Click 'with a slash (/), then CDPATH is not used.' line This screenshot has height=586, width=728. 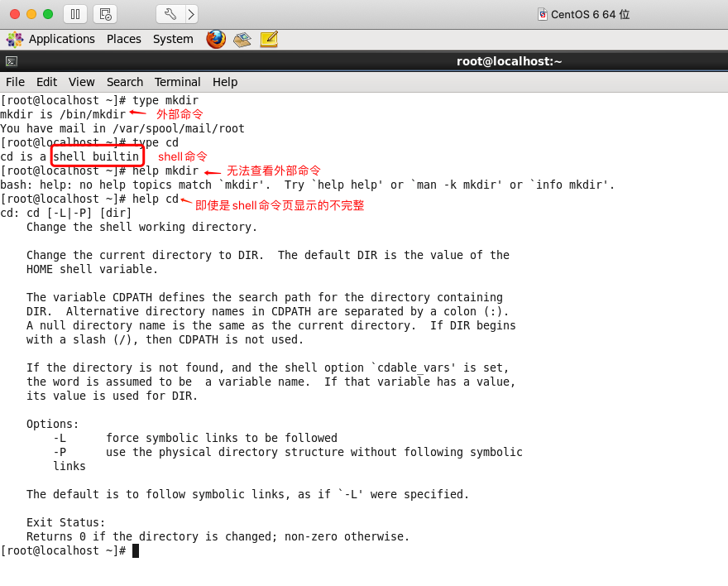pyautogui.click(x=165, y=340)
